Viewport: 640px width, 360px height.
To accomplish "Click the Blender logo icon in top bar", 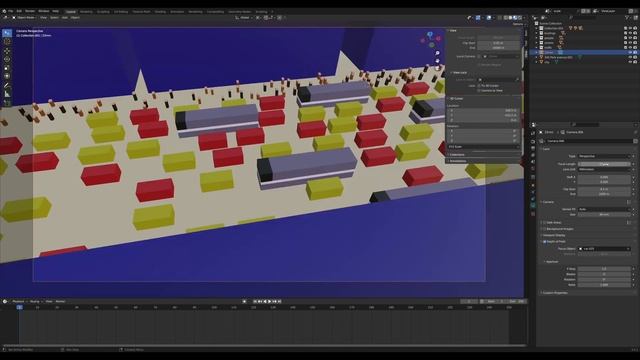I will (x=4, y=11).
